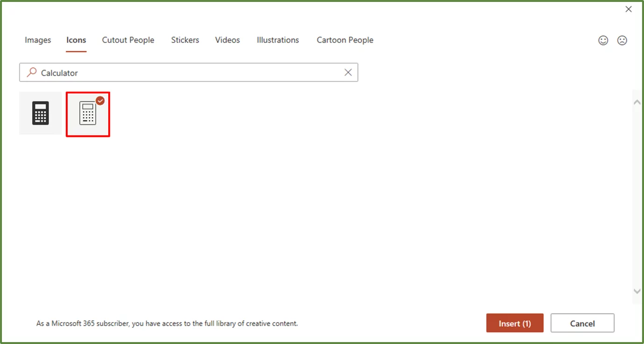Click the Insert (1) button

(x=515, y=323)
